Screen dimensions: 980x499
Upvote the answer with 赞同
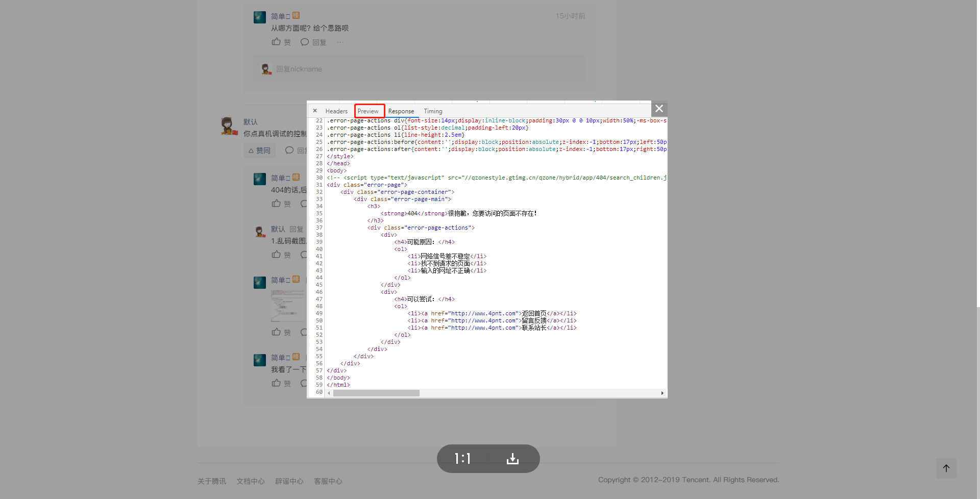(259, 151)
